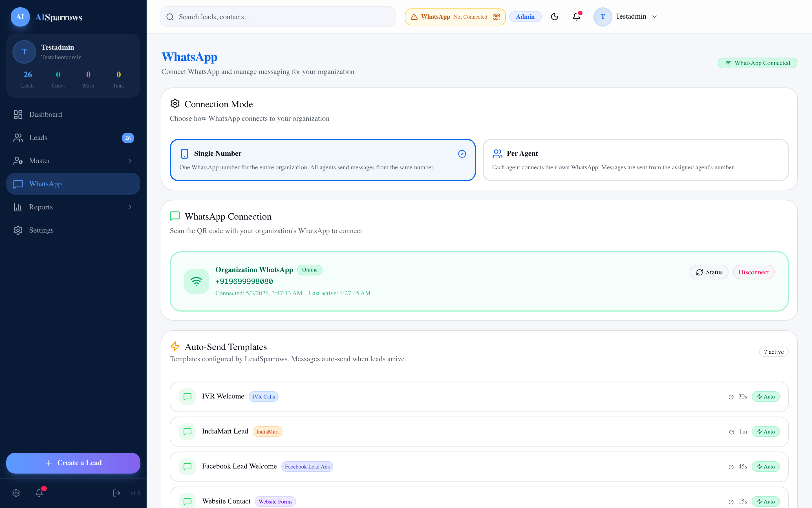Click the warning triangle in WhatsApp banner
The width and height of the screenshot is (812, 508).
414,17
